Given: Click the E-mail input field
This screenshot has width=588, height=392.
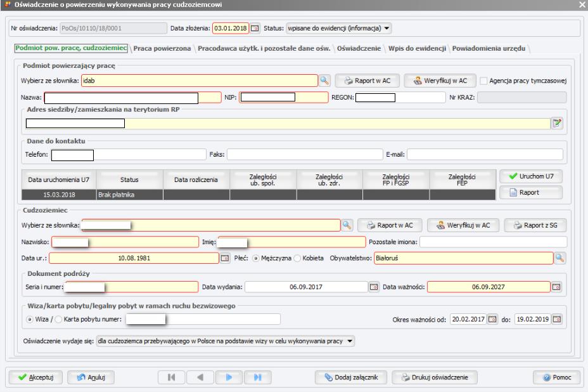Looking at the screenshot, I should pyautogui.click(x=485, y=154).
